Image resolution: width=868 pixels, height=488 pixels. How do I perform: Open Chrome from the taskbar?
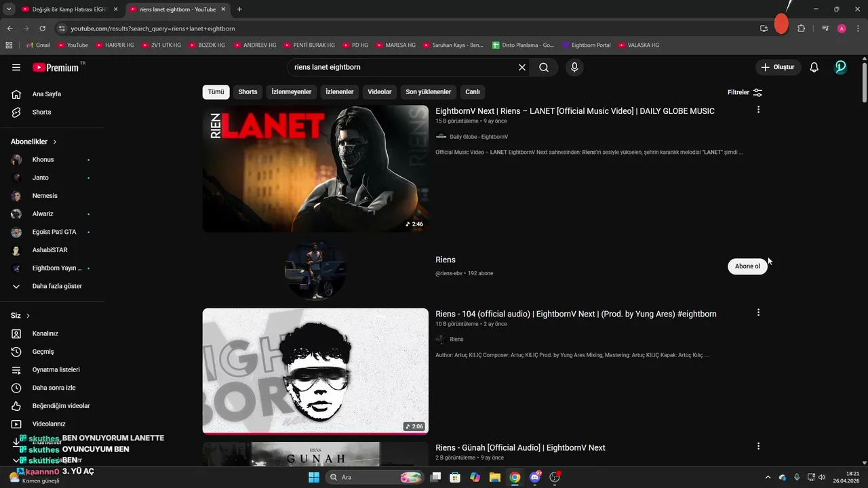coord(515,477)
